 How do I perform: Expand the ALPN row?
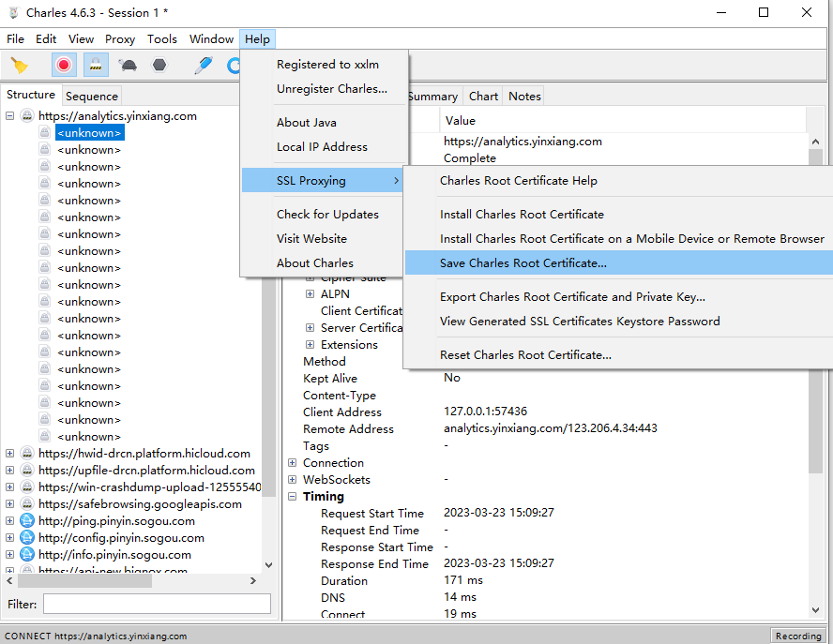coord(310,293)
